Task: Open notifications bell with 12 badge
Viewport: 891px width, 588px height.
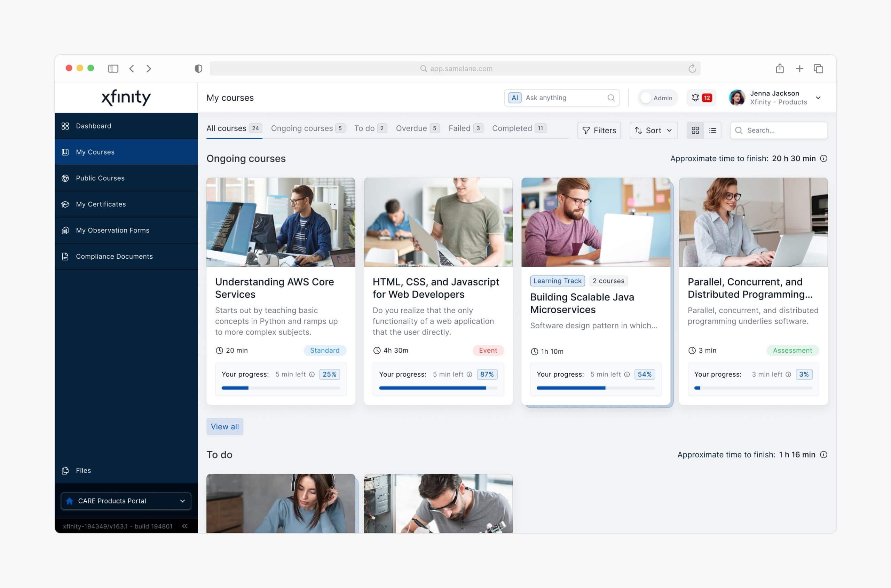Action: (701, 98)
